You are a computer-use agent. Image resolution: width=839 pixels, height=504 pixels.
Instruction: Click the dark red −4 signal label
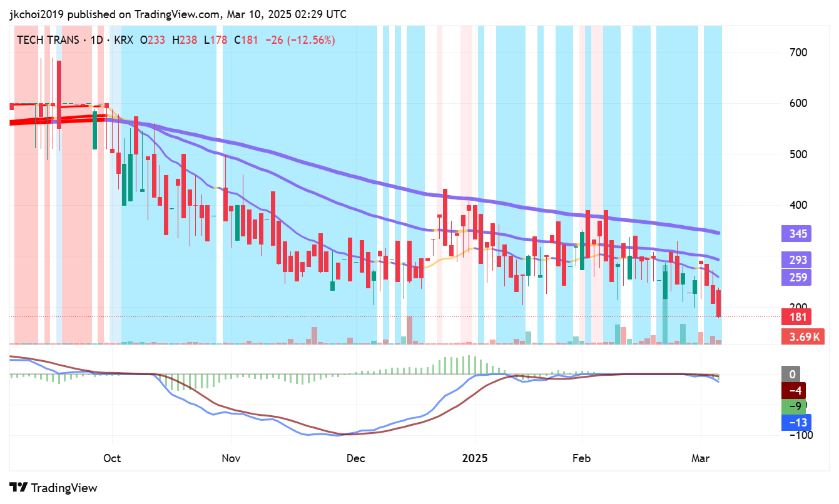pos(795,390)
